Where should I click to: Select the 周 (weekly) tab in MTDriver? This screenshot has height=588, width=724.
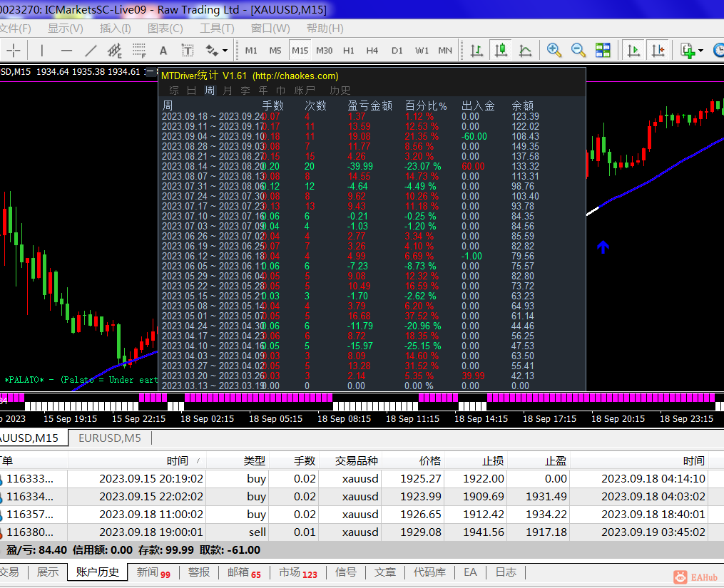(x=210, y=91)
